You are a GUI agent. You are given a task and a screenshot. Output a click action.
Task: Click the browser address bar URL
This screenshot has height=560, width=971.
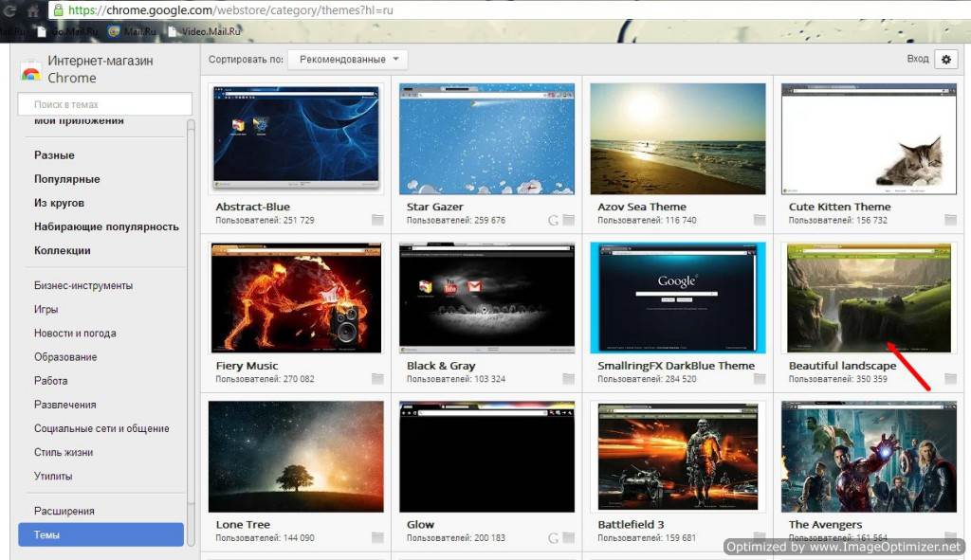[x=230, y=9]
